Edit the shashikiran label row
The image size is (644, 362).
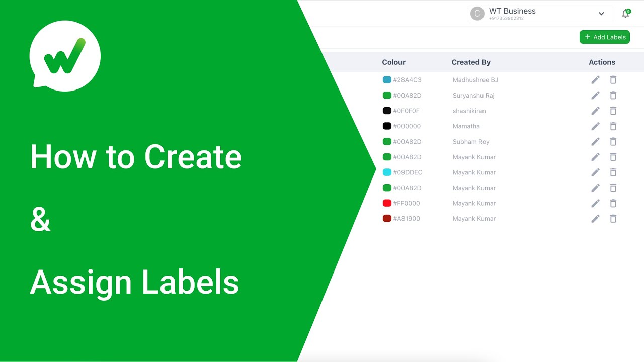tap(595, 111)
